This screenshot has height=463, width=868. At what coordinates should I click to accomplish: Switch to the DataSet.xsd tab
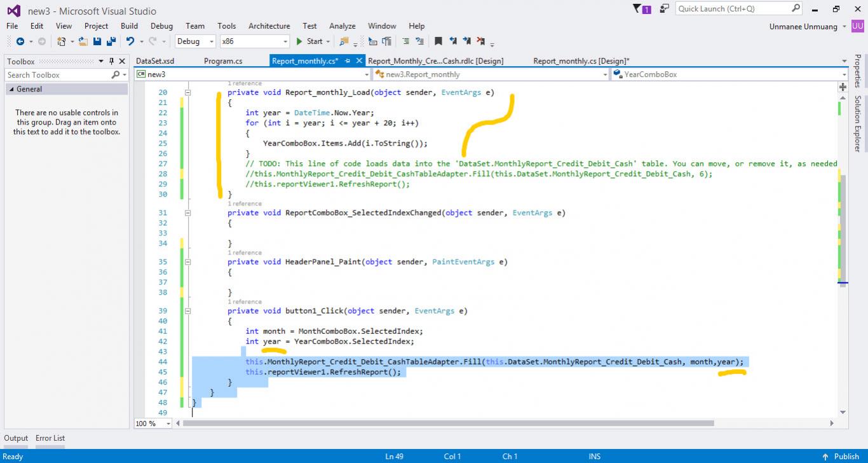click(x=155, y=61)
